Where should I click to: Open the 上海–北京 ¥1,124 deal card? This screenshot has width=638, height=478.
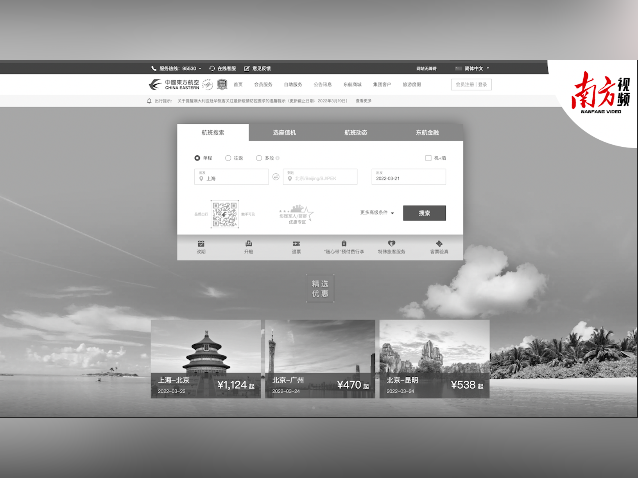tap(206, 359)
